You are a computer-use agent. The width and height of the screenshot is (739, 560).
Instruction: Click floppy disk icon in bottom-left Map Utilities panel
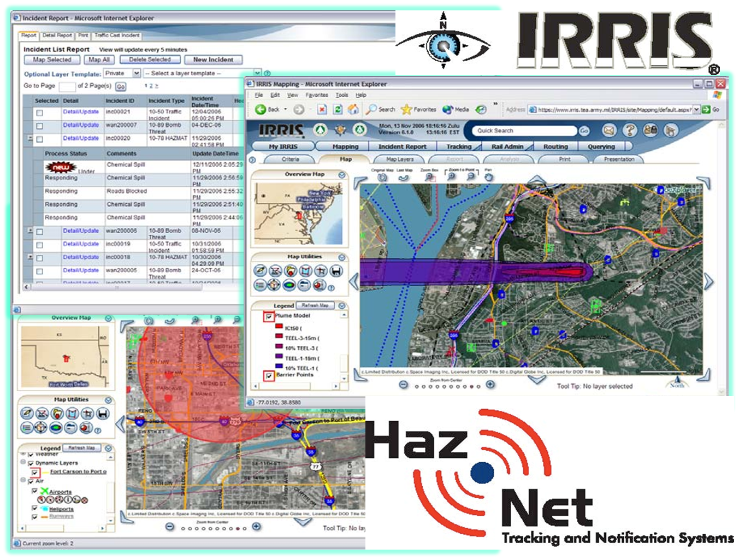(102, 414)
